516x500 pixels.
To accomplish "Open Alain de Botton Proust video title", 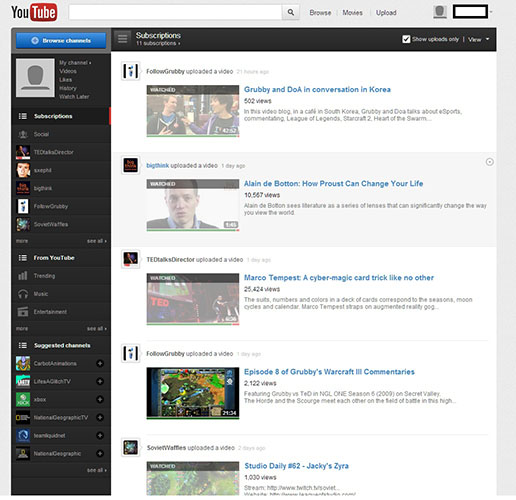I will [333, 183].
